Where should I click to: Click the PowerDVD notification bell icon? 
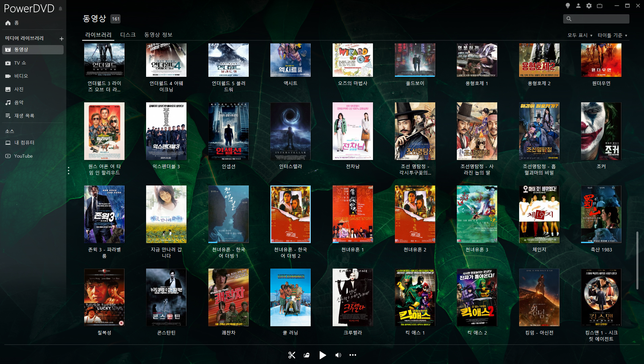click(60, 9)
